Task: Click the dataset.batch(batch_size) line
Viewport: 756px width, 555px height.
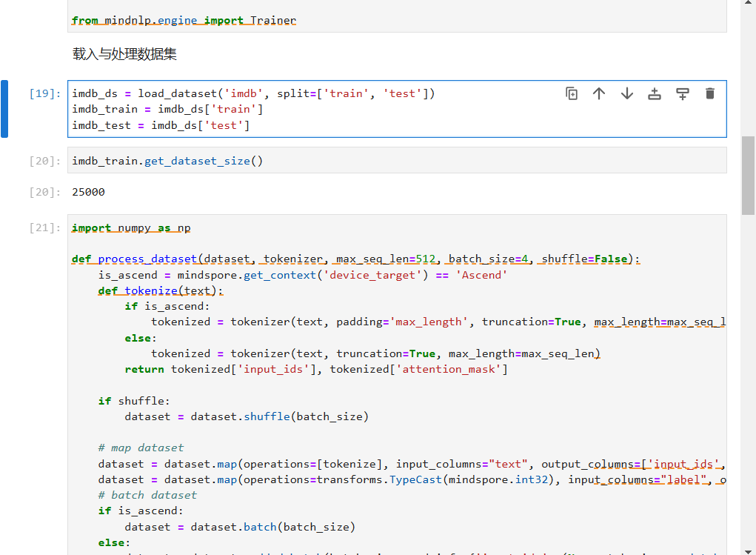Action: click(x=240, y=527)
